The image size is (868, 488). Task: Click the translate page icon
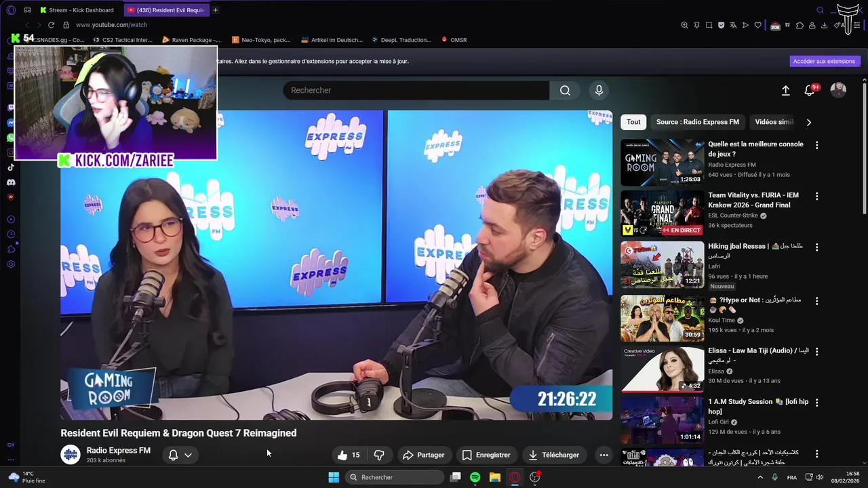(x=733, y=25)
